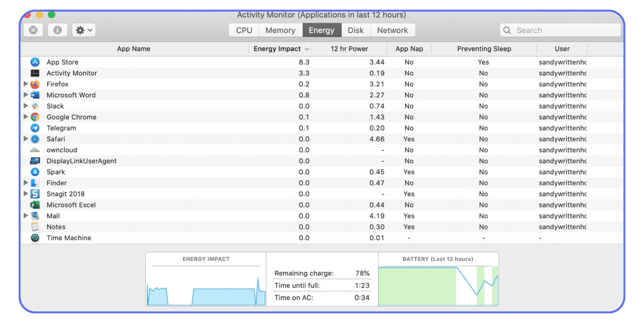Click App Store's Preventing Sleep Yes value

(x=483, y=62)
